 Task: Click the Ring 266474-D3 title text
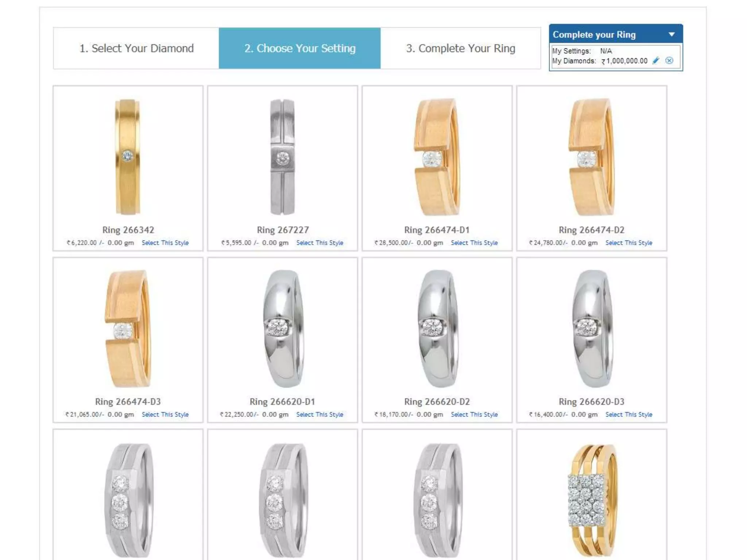[x=128, y=402]
